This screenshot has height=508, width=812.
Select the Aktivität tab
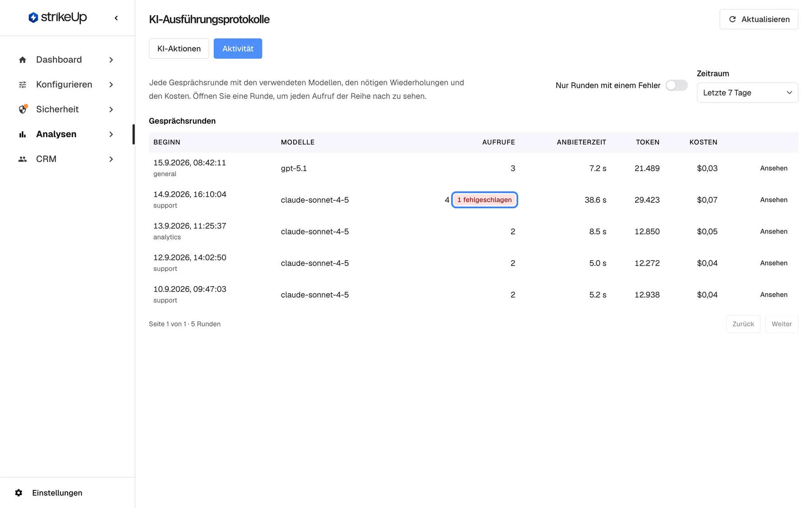(238, 48)
